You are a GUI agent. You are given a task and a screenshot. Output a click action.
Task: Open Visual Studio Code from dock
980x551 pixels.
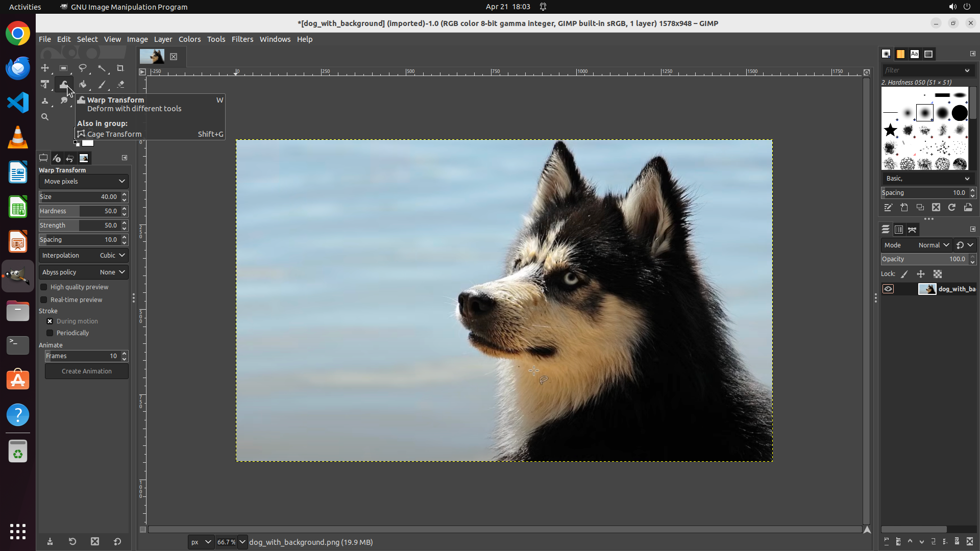(18, 103)
